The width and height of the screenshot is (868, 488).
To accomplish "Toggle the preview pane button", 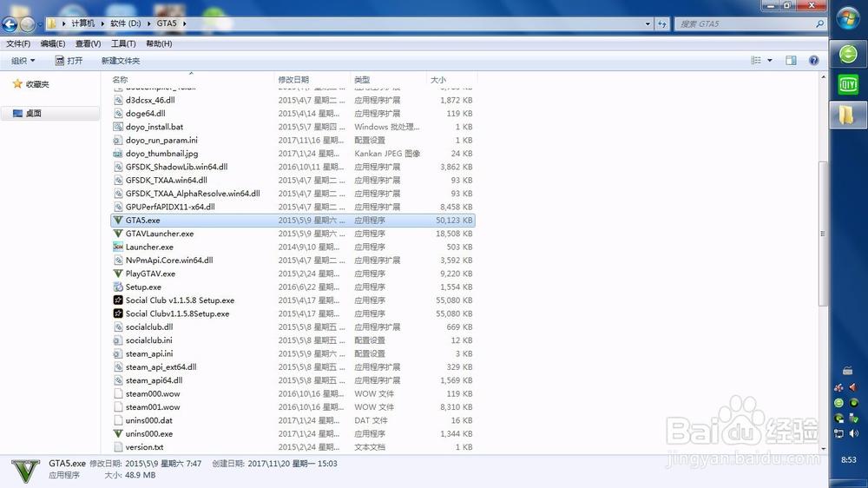I will click(x=791, y=61).
